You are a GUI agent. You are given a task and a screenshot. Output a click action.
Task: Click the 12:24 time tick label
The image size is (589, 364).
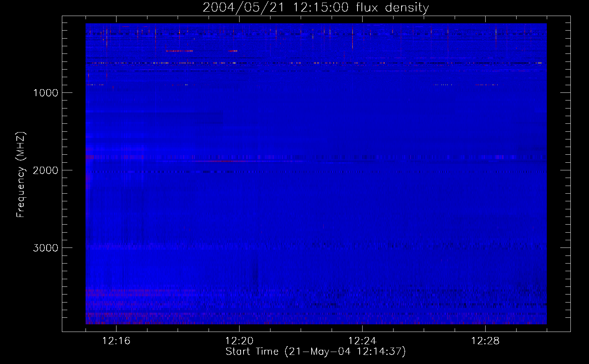point(362,341)
